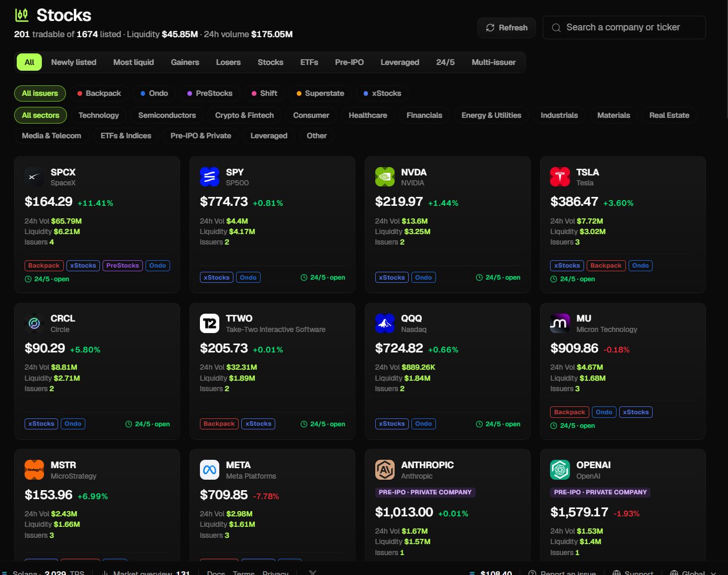Click the Tesla logo icon
Screen dimensions: 728x575
[560, 177]
